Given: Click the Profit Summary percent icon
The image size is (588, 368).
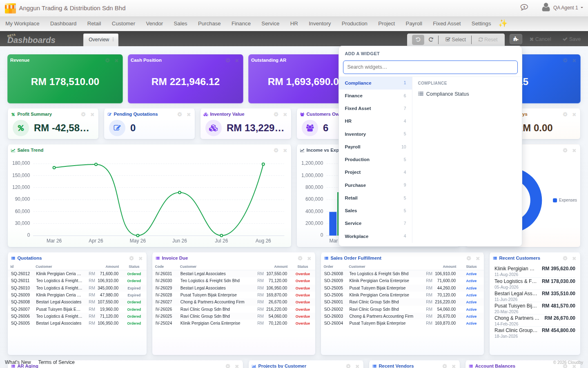Looking at the screenshot, I should (21, 128).
